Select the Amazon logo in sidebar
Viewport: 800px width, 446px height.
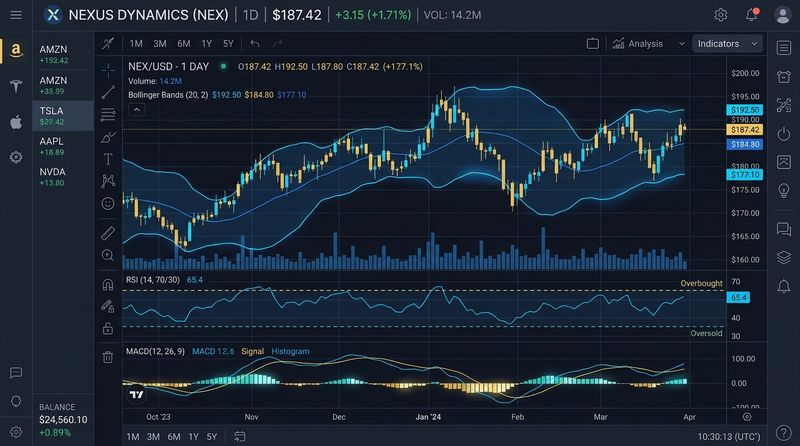click(16, 51)
